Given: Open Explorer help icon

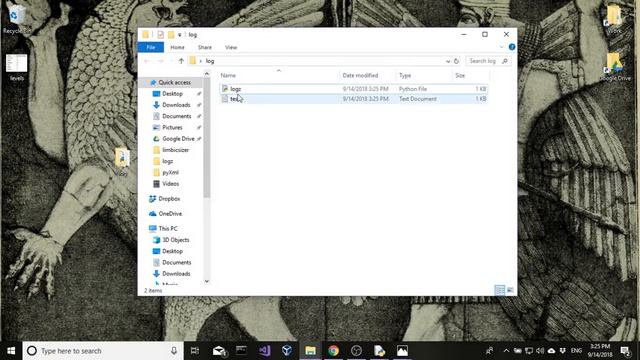Looking at the screenshot, I should 512,47.
